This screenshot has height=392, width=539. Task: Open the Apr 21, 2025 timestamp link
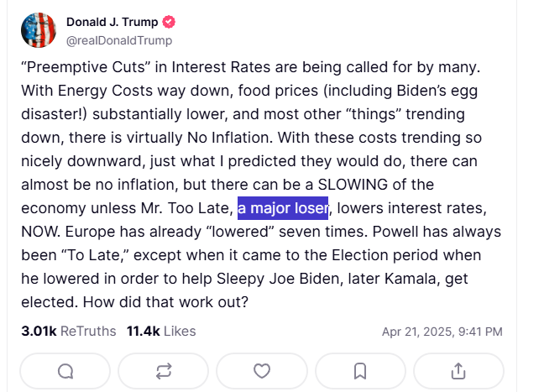click(442, 332)
